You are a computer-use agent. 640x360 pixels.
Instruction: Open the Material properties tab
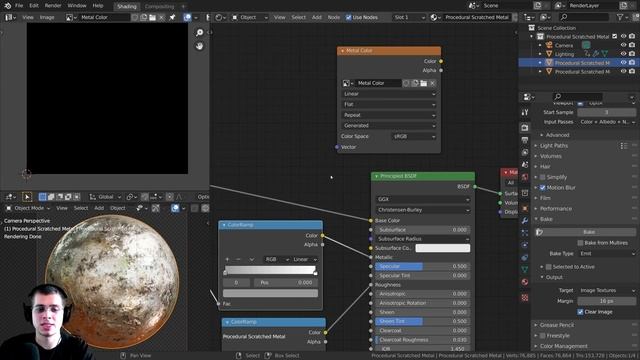[x=525, y=282]
